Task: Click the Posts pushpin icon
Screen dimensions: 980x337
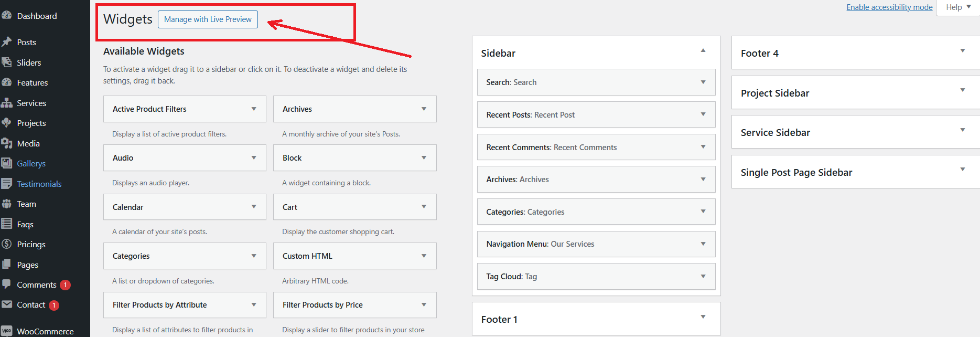Action: pyautogui.click(x=7, y=42)
